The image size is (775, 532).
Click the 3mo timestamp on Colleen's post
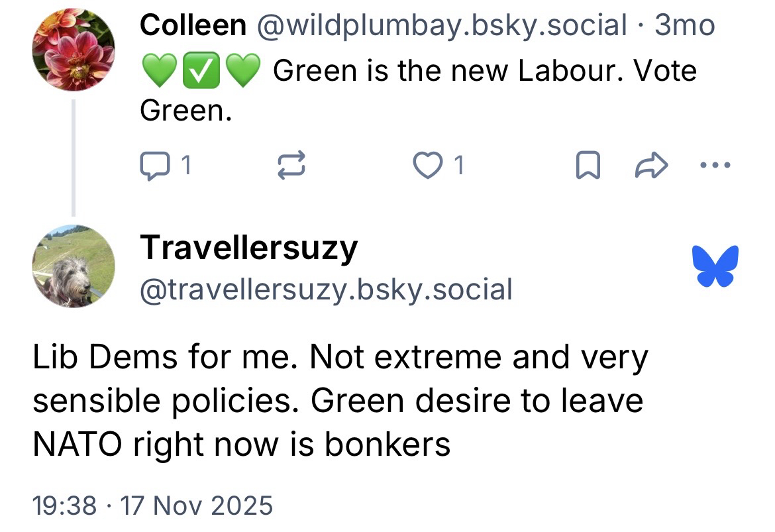pos(685,26)
